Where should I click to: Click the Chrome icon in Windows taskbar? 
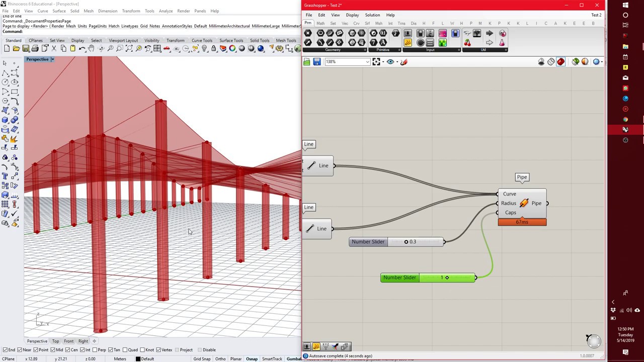625,119
